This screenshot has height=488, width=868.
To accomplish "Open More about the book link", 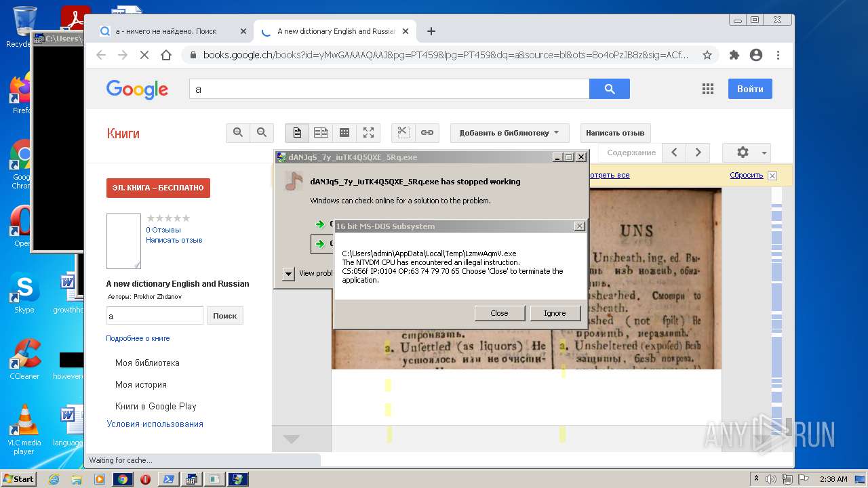I will point(138,338).
